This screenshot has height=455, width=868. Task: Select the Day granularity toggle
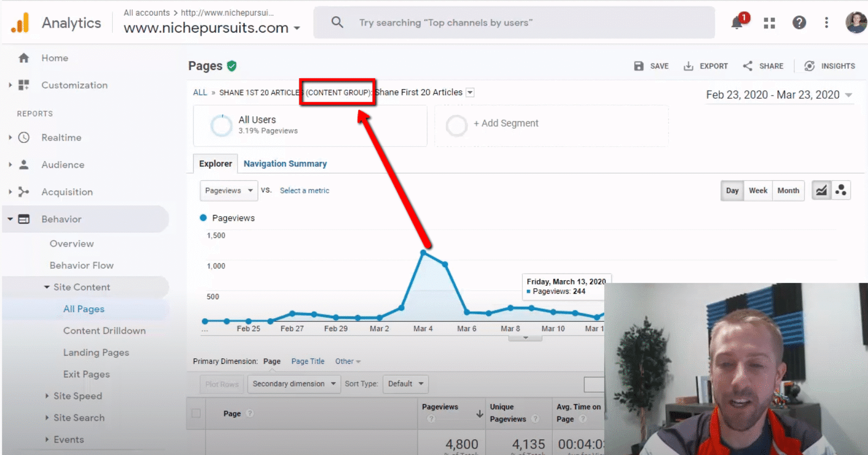(732, 191)
